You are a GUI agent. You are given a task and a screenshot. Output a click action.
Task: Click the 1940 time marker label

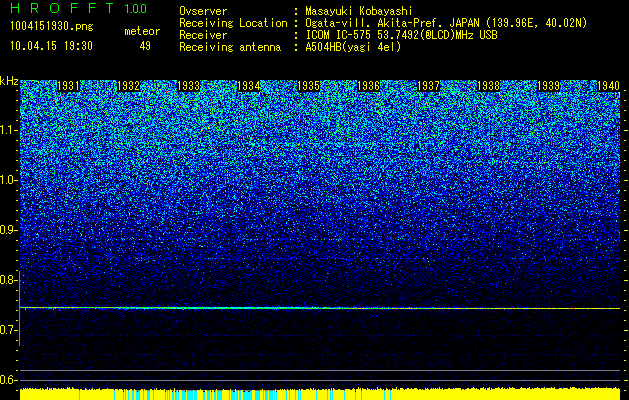click(x=608, y=86)
